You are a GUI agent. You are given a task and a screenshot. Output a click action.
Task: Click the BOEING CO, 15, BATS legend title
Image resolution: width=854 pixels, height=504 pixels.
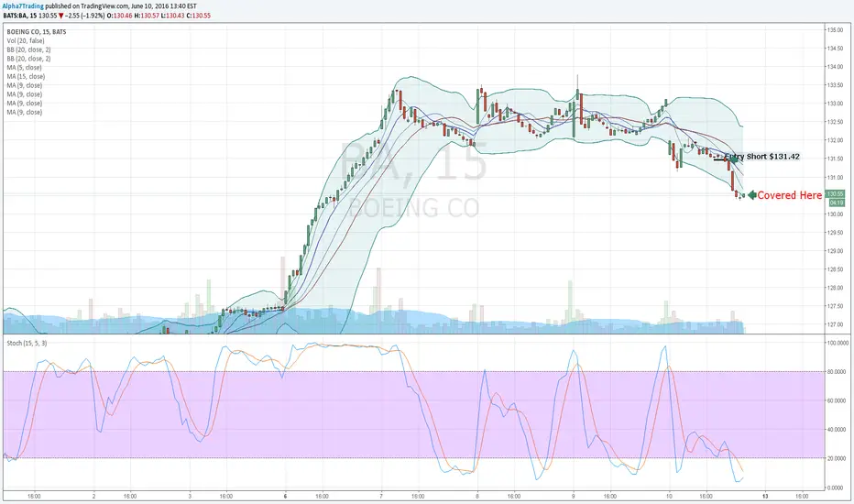coord(37,31)
